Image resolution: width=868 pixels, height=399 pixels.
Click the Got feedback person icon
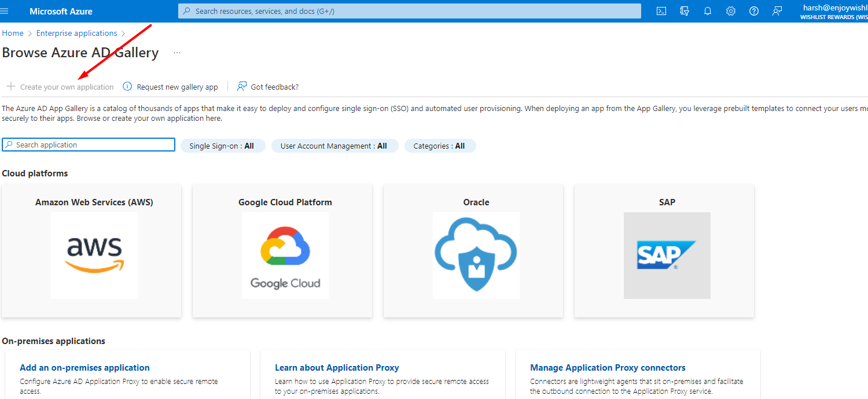242,87
